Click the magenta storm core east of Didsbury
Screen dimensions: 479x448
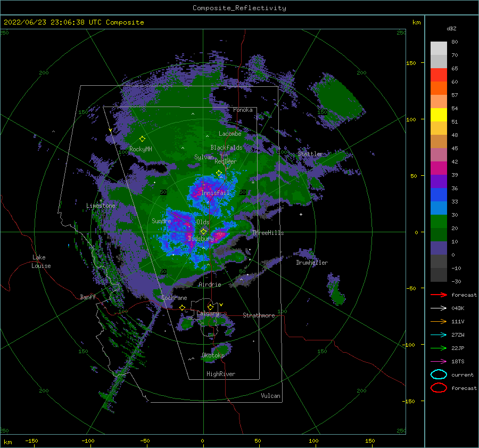click(x=220, y=235)
